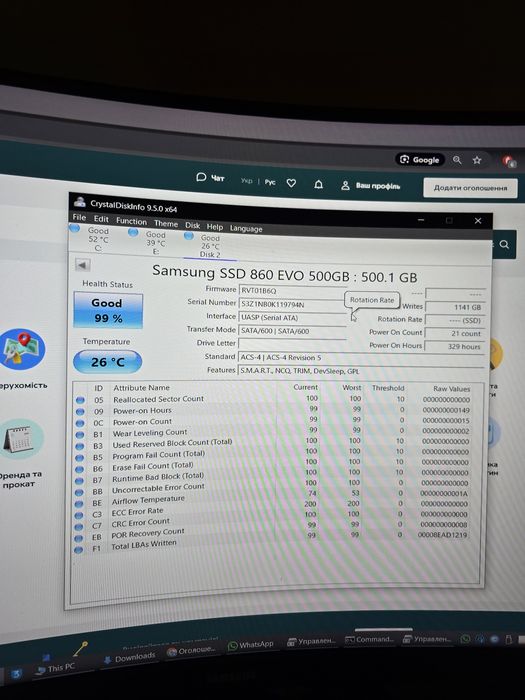Open the Function menu
Screen dimensions: 525x700
pyautogui.click(x=131, y=221)
